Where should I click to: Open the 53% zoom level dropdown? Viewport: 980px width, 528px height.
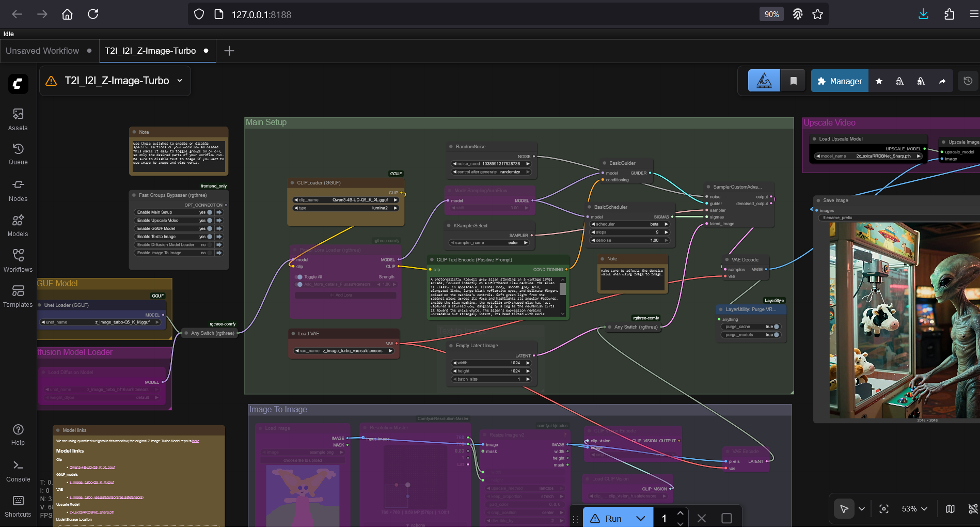point(913,509)
